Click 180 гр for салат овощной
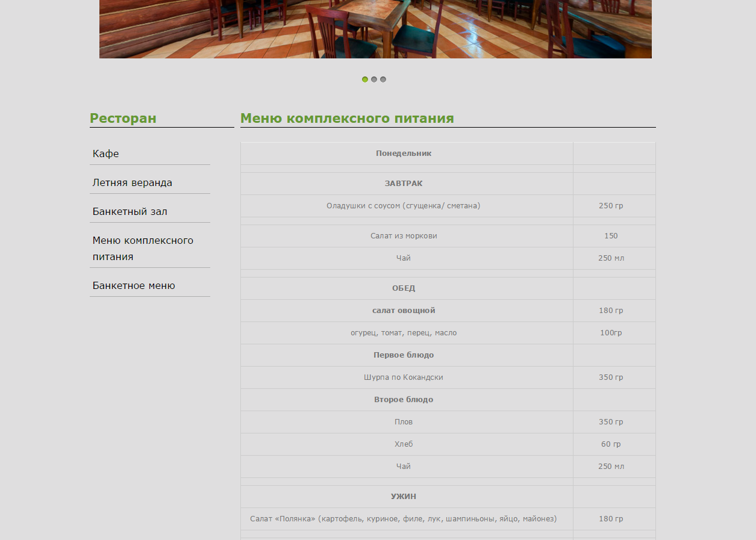The width and height of the screenshot is (756, 540). 611,311
